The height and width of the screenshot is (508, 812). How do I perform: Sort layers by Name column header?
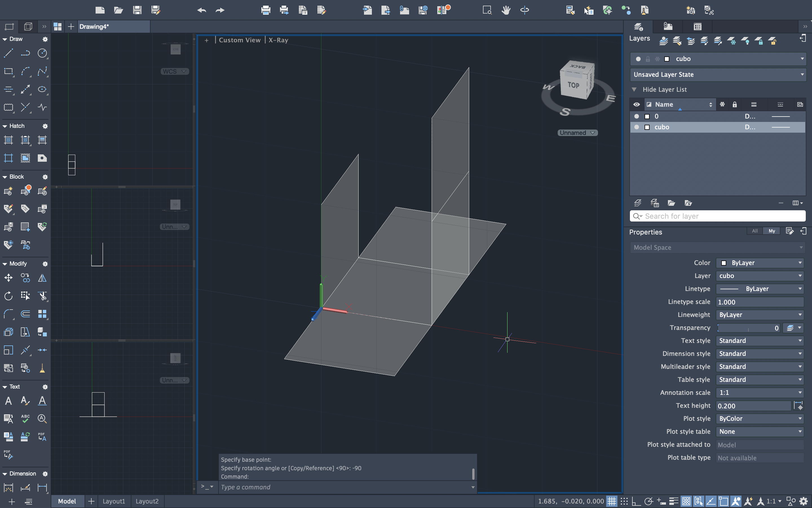tap(680, 104)
